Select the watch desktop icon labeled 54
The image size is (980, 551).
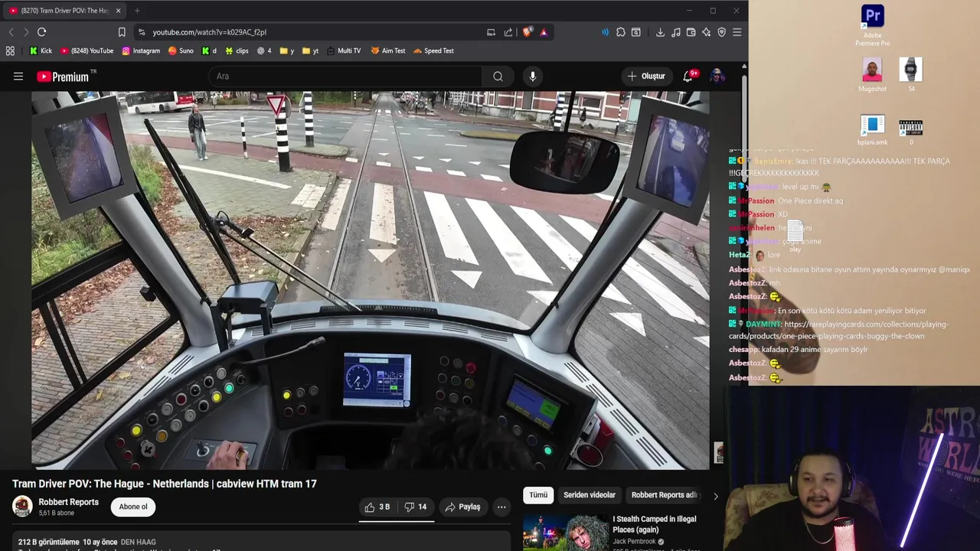click(x=910, y=75)
